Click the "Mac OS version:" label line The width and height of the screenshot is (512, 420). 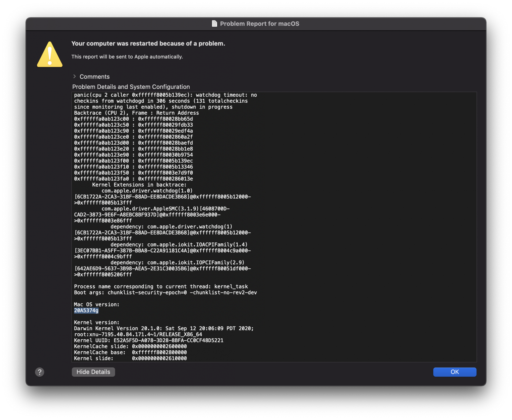(97, 305)
